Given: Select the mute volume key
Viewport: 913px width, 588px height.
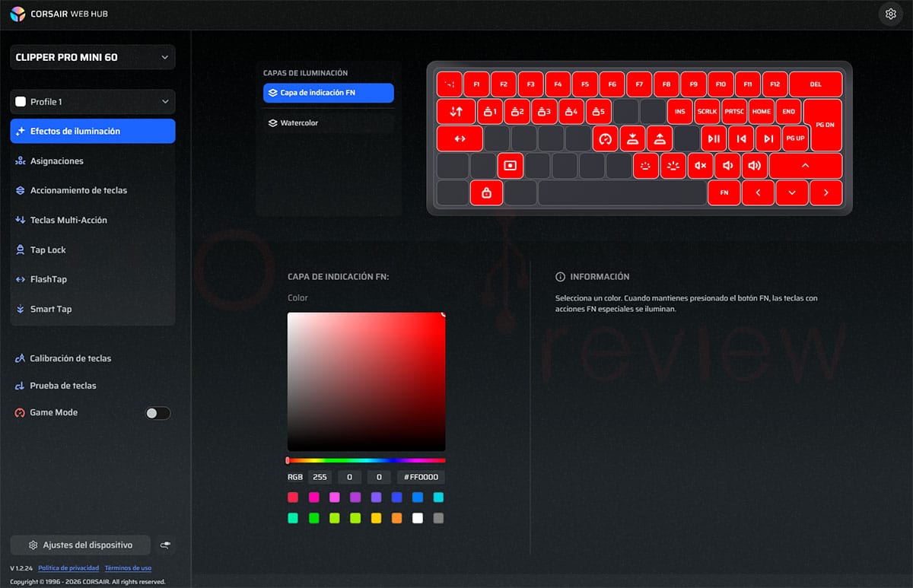Looking at the screenshot, I should click(701, 166).
